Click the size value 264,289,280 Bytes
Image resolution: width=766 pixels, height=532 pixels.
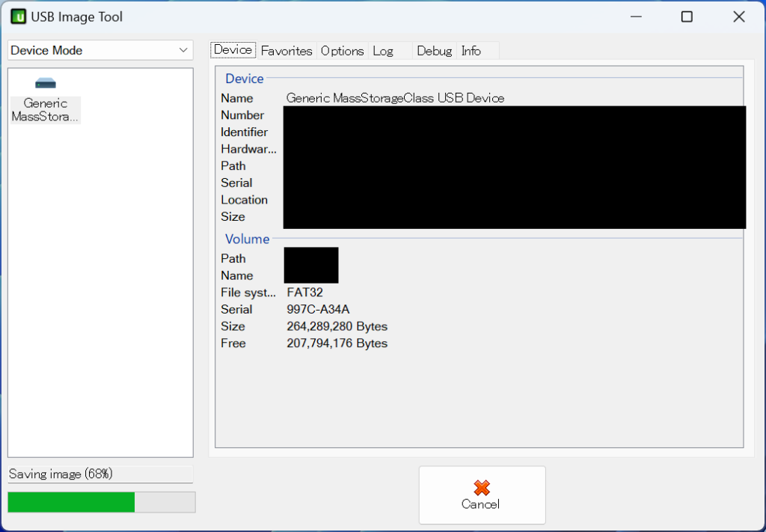[337, 326]
